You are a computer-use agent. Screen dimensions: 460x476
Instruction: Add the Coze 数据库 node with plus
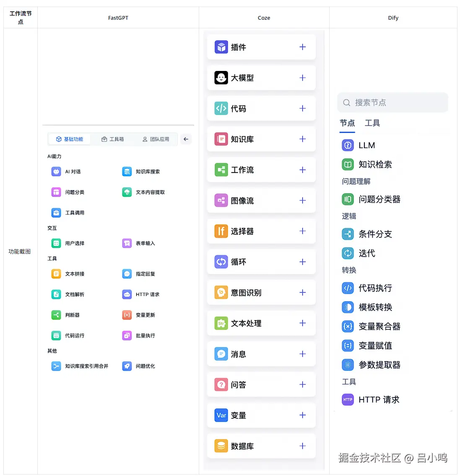click(302, 446)
